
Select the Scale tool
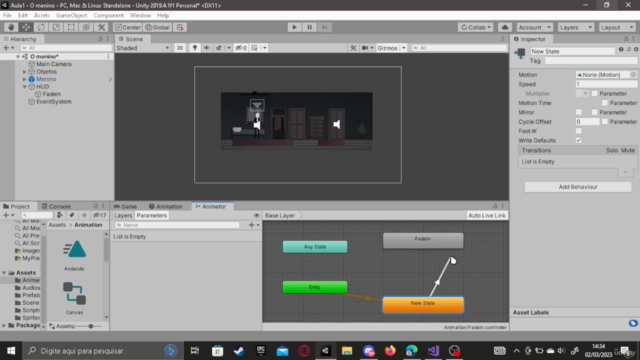56,27
